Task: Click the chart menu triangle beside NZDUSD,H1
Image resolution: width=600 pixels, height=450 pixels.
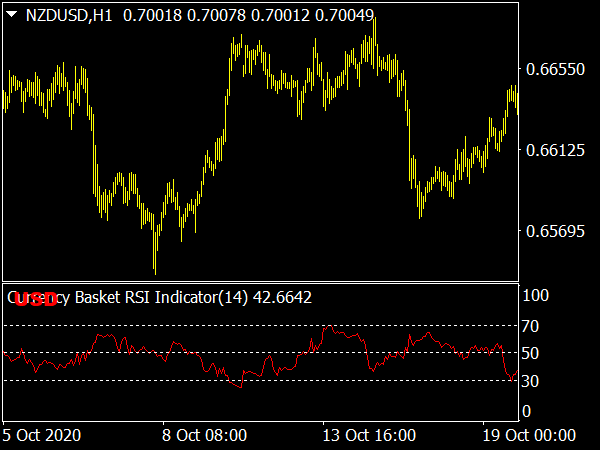Action: coord(12,15)
